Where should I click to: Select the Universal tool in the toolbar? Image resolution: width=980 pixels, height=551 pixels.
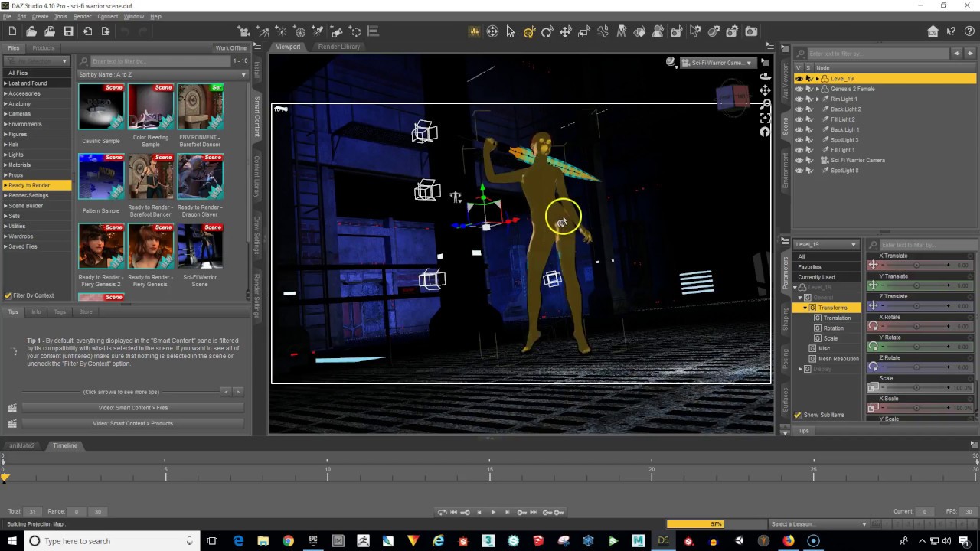(x=529, y=31)
